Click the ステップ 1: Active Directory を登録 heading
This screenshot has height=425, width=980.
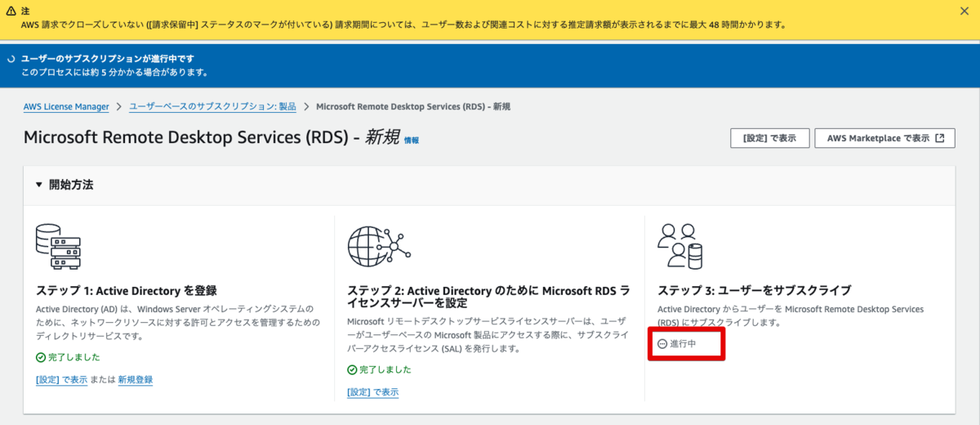(127, 290)
